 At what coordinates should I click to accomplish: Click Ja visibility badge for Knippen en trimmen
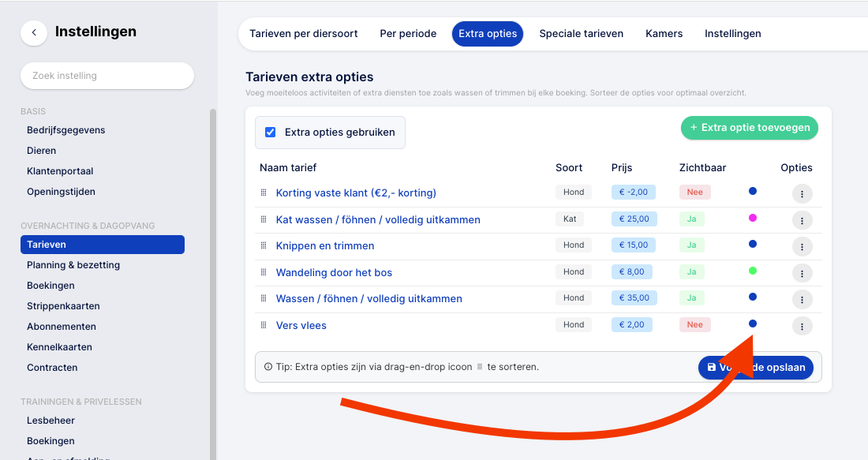point(691,245)
